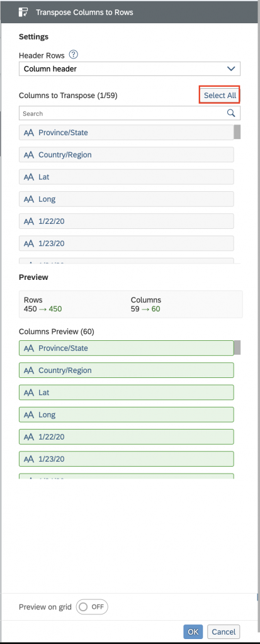
Task: Click text-type icon beside 1/22/20 in transpose list
Action: 28,221
